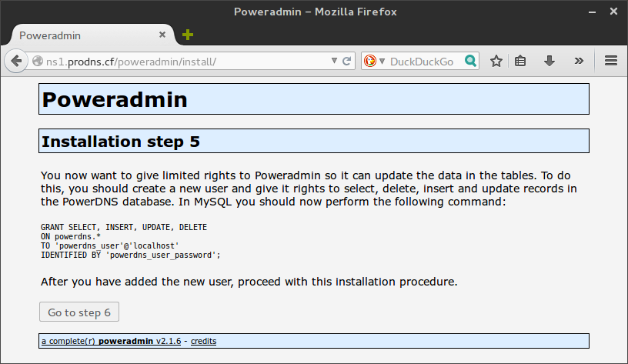The width and height of the screenshot is (628, 364).
Task: Show bookmarks list icon
Action: (x=520, y=61)
